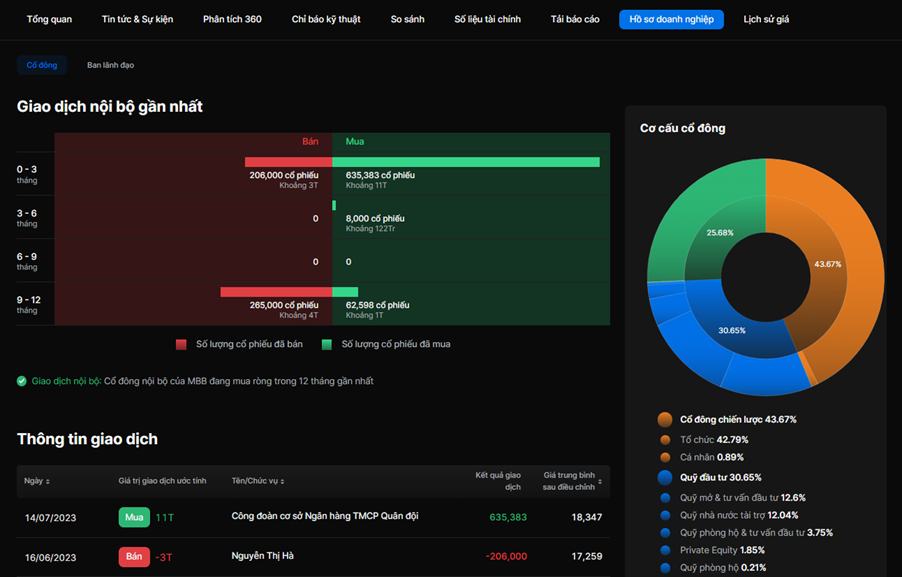This screenshot has width=902, height=577.
Task: Click red legend square for shares sold
Action: pyautogui.click(x=181, y=344)
